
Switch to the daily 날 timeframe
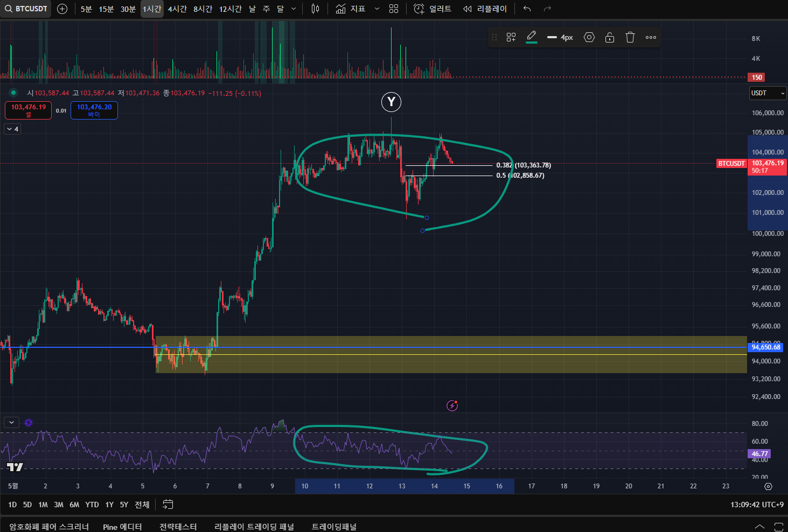(252, 9)
